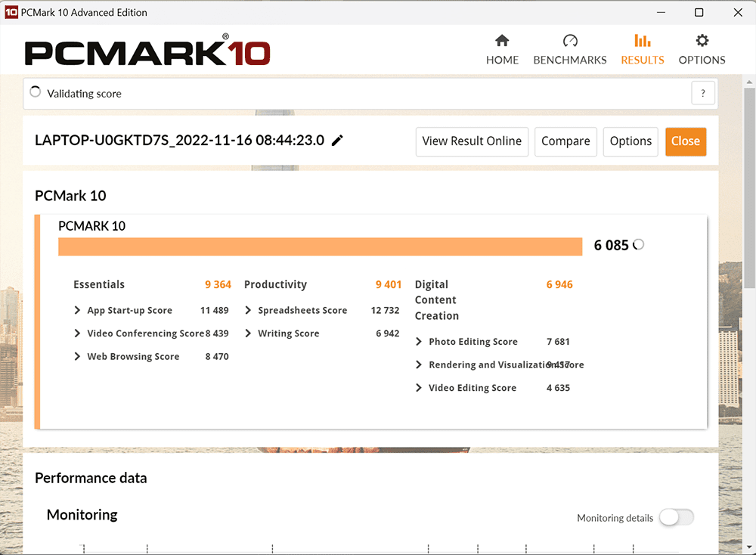The width and height of the screenshot is (756, 555).
Task: Expand the Video Editing Score row
Action: pos(419,388)
